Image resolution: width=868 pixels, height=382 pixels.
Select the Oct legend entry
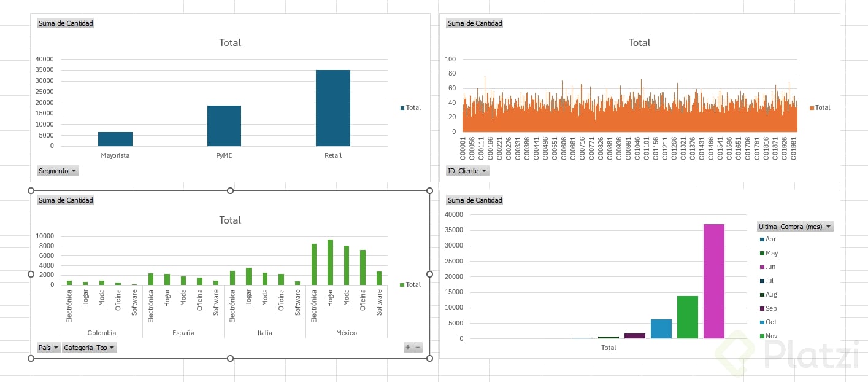click(x=768, y=322)
